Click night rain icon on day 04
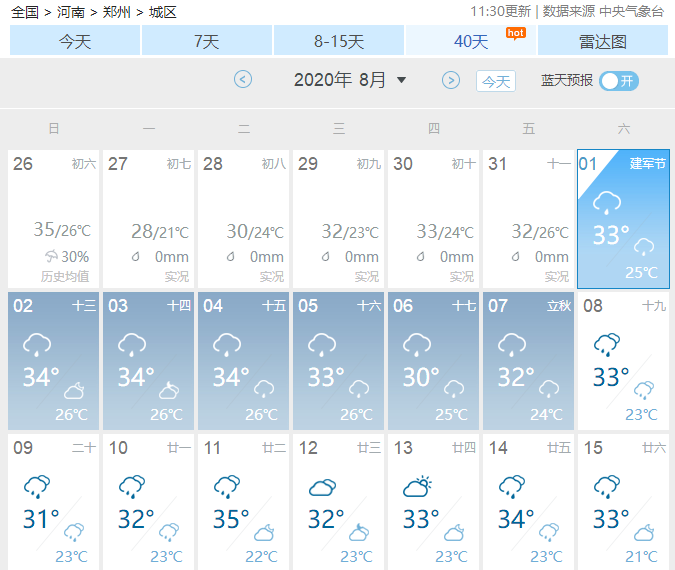The height and width of the screenshot is (570, 675). [264, 389]
